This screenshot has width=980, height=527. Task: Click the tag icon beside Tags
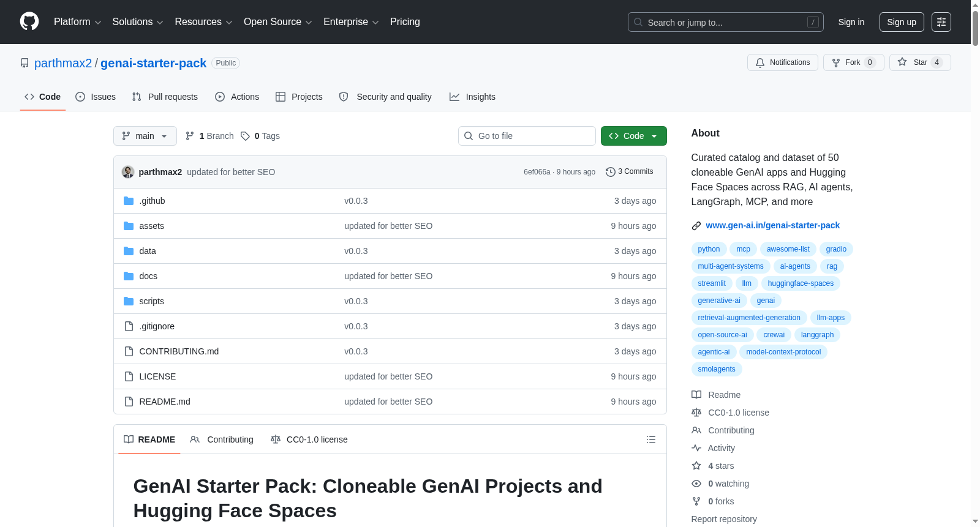point(245,136)
